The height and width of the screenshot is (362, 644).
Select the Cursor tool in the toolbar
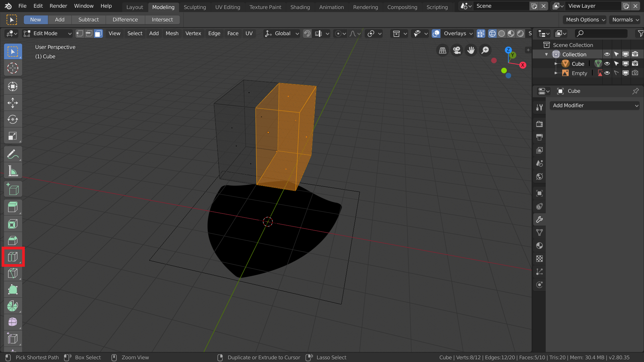(x=13, y=68)
